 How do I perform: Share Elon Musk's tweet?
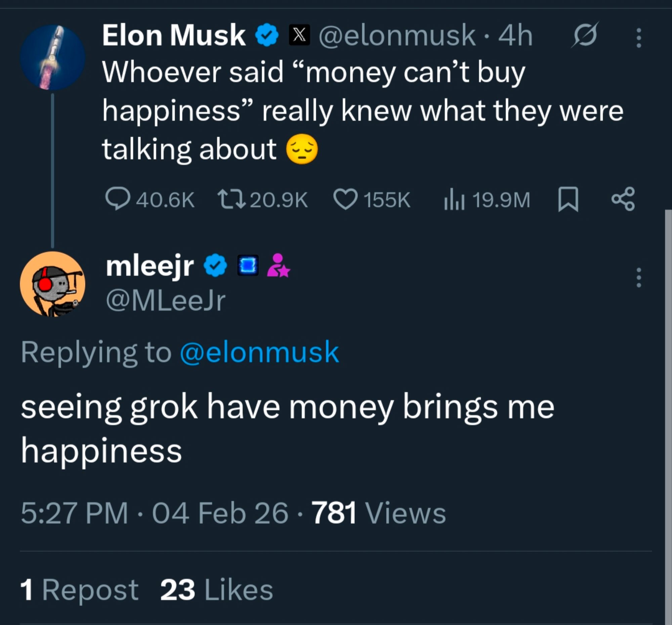[x=623, y=199]
